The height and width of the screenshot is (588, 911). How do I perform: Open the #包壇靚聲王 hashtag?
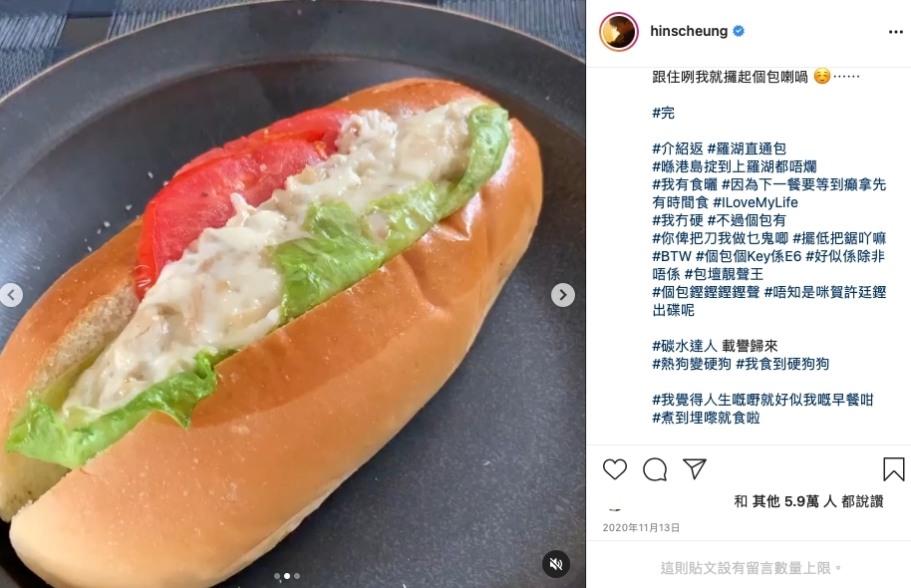pos(724,274)
